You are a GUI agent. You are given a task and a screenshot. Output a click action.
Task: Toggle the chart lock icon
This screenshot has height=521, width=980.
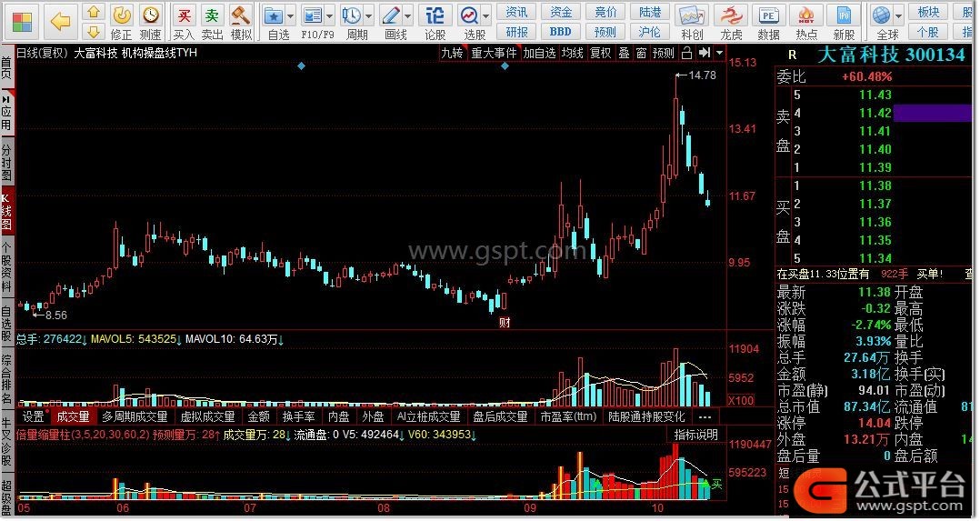click(686, 53)
